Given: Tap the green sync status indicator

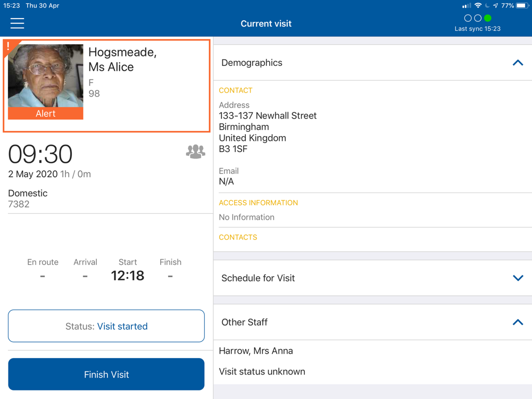Looking at the screenshot, I should click(x=487, y=18).
